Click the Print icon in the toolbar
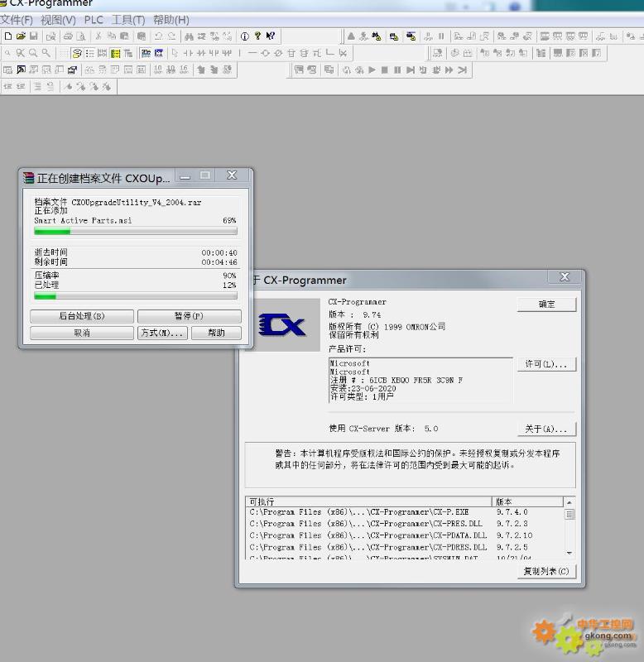This screenshot has width=644, height=662. 68,36
